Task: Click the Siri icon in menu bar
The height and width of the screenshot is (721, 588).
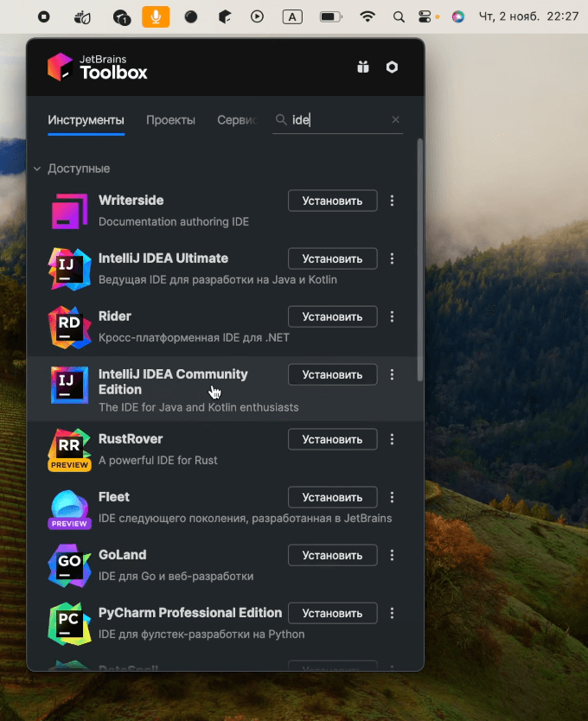Action: pyautogui.click(x=457, y=17)
